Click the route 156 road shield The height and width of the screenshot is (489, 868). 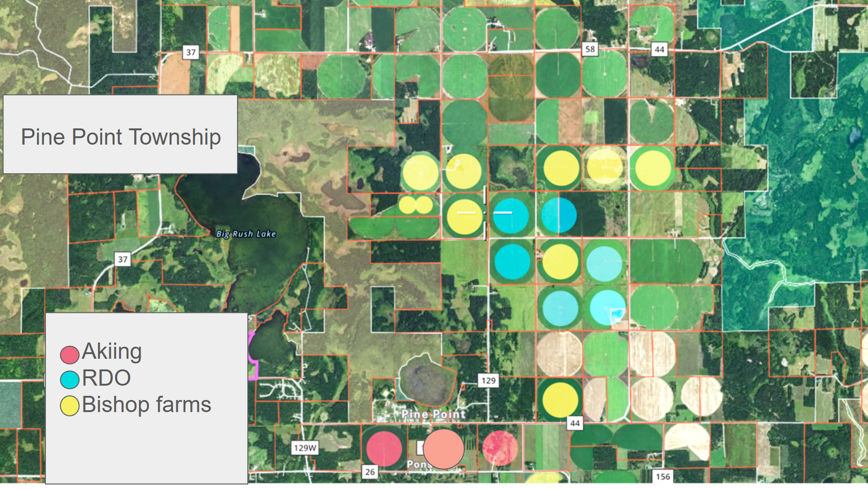tap(662, 476)
